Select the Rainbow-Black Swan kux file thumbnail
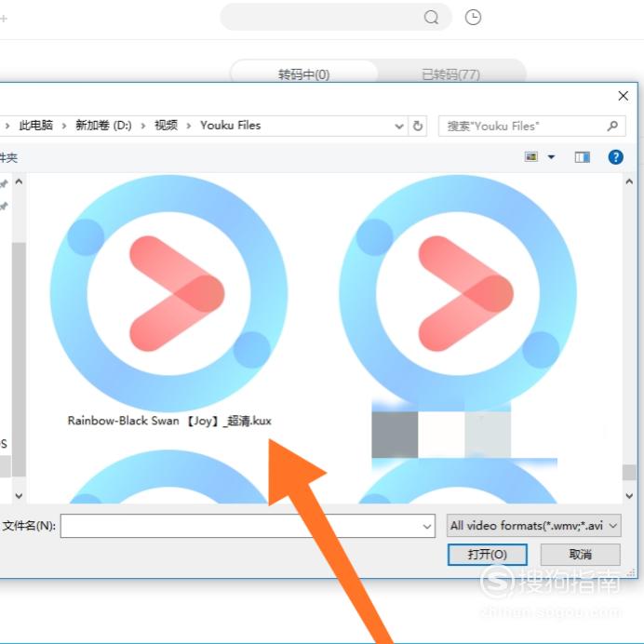Viewport: 644px width, 644px height. 168,294
